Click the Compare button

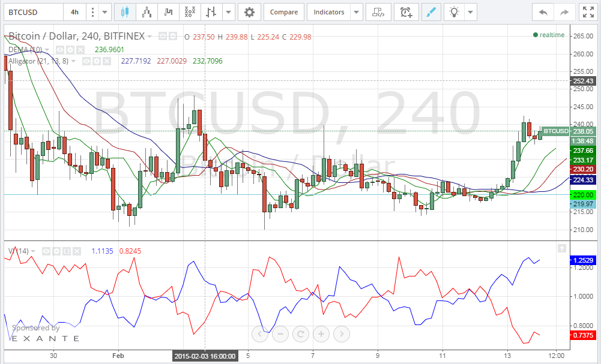coord(283,11)
